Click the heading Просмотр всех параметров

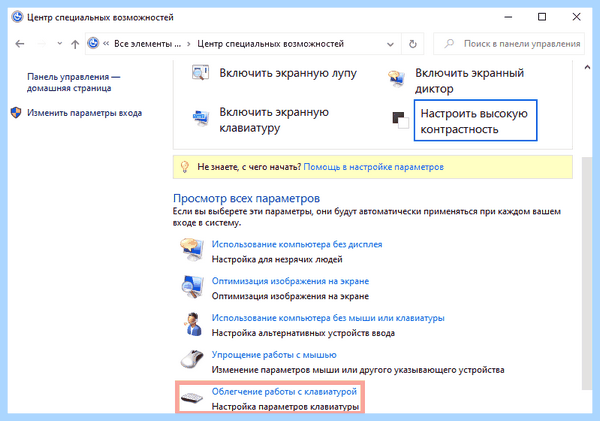(x=246, y=198)
